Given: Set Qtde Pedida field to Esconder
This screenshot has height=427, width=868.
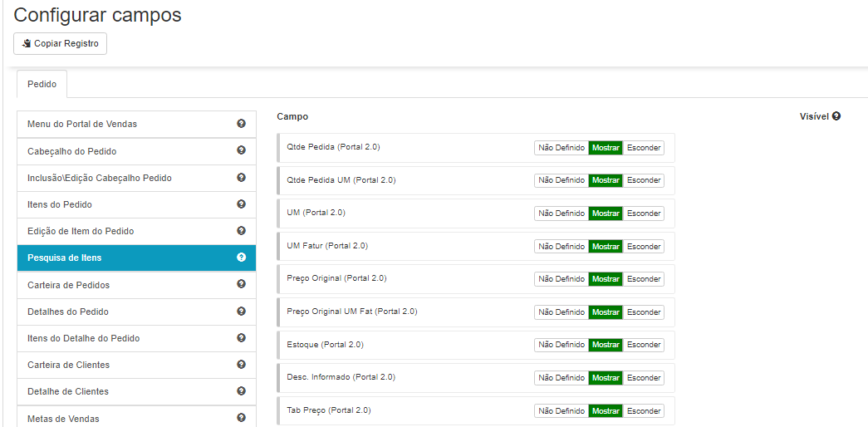Looking at the screenshot, I should [644, 148].
